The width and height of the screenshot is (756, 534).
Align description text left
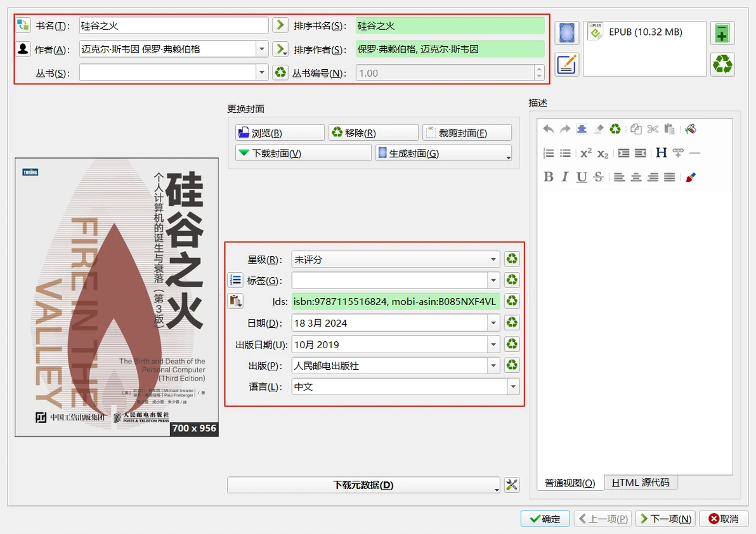pos(620,178)
